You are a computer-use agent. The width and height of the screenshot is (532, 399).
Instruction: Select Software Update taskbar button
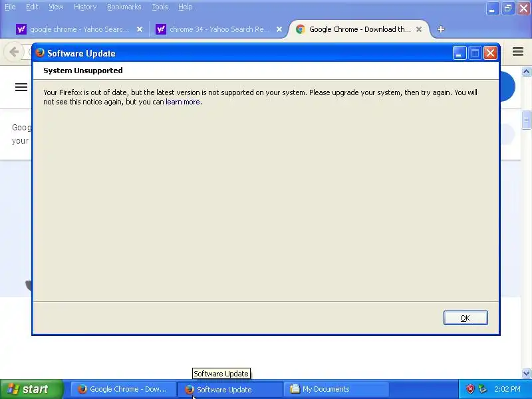click(230, 390)
